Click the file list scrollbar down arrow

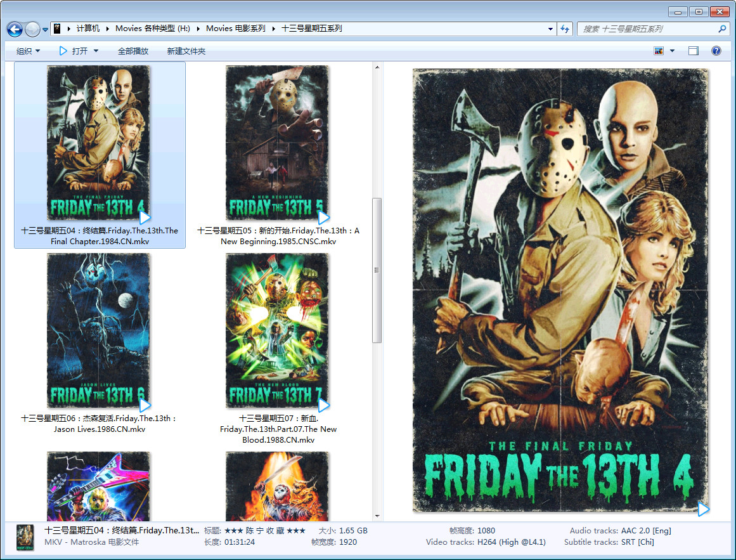(377, 516)
